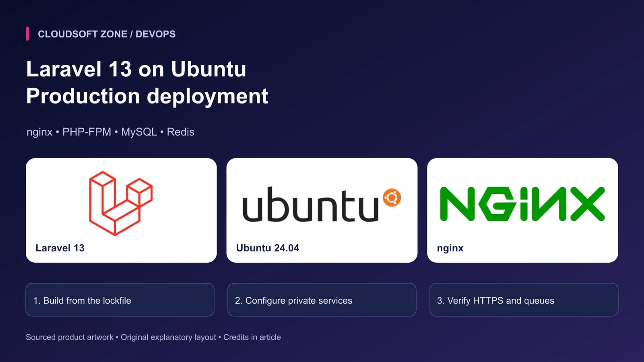The image size is (644, 362).
Task: Click the red Laravel logo
Action: click(x=121, y=204)
